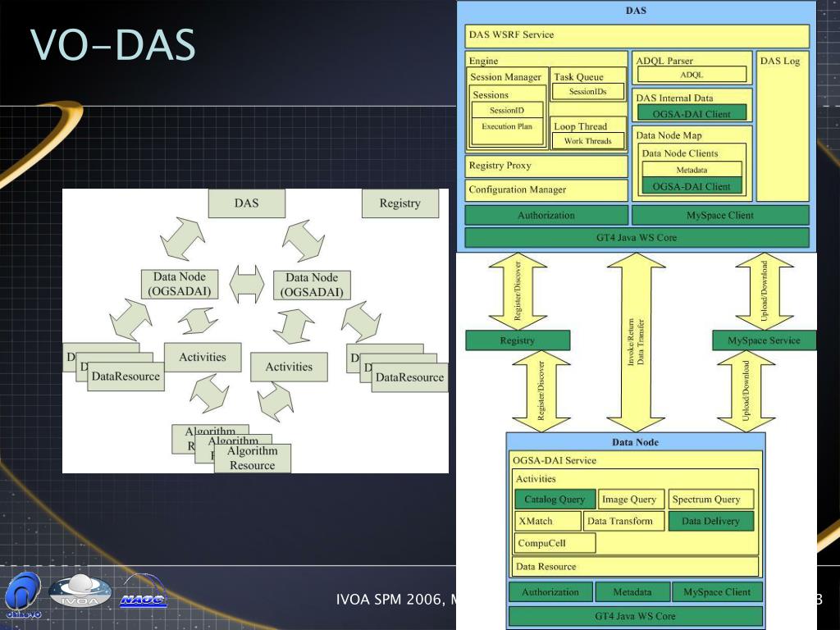
Task: Select the DAS Internal Data label
Action: (674, 98)
